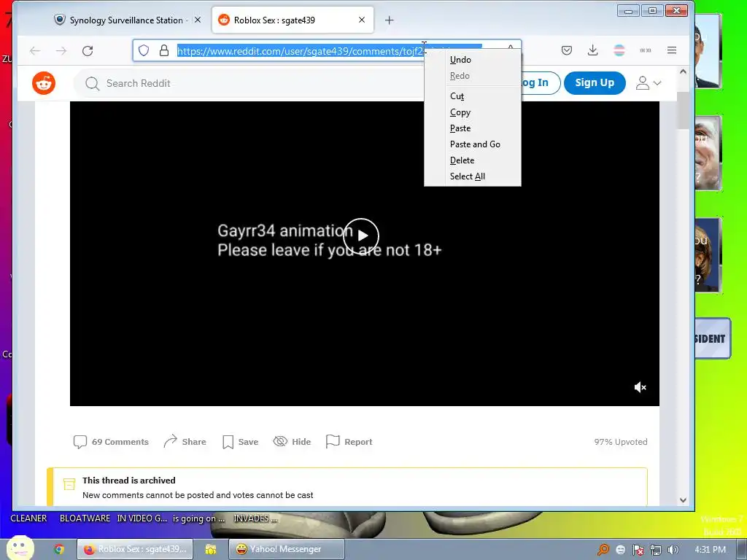Click the taskbar volume speaker icon
Screen dimensions: 747x560
coord(673,550)
